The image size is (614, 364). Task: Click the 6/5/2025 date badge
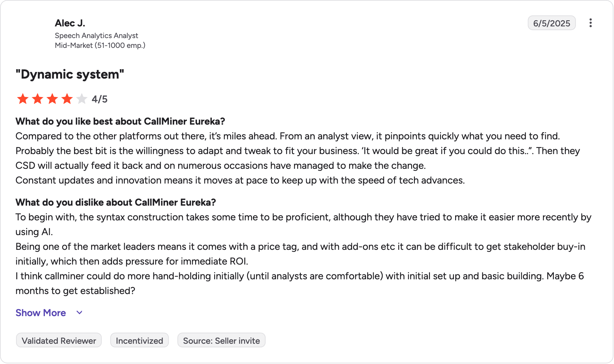(x=552, y=23)
